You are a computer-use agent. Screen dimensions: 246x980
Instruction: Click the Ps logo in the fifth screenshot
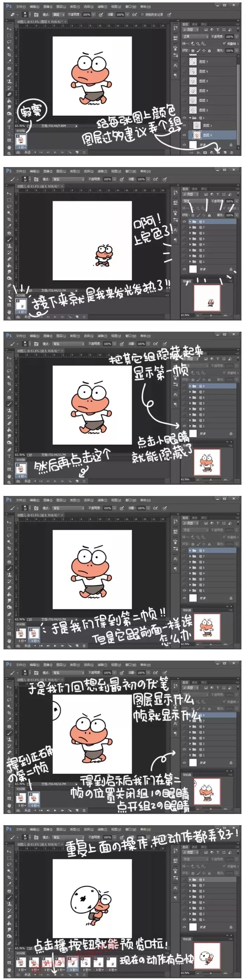9,664
